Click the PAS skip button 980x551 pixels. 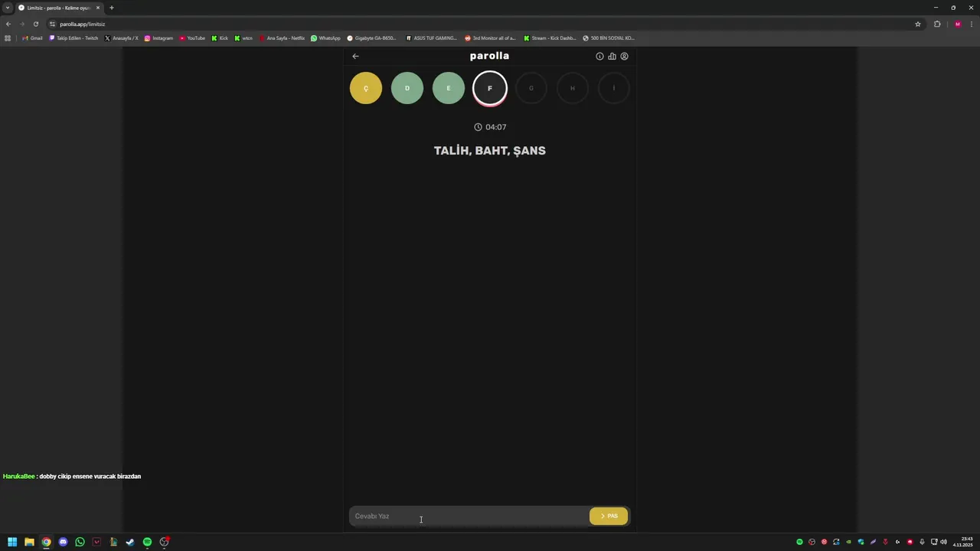[609, 516]
